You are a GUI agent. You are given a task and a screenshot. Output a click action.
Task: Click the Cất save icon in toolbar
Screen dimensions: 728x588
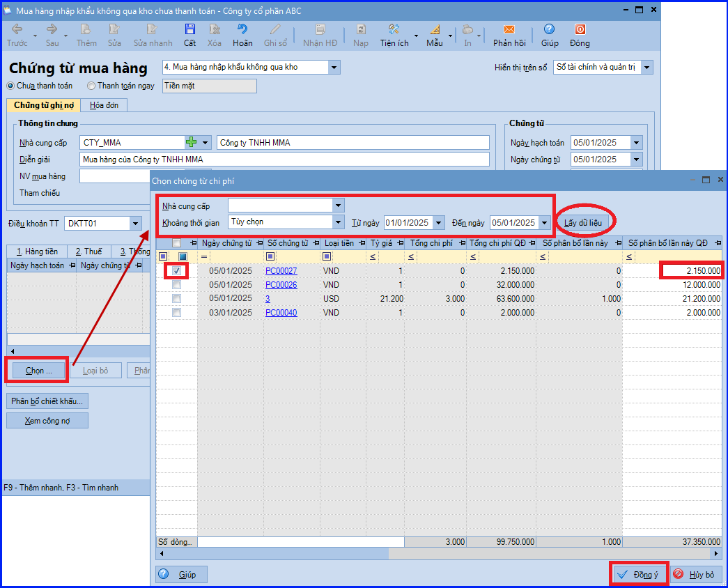190,29
